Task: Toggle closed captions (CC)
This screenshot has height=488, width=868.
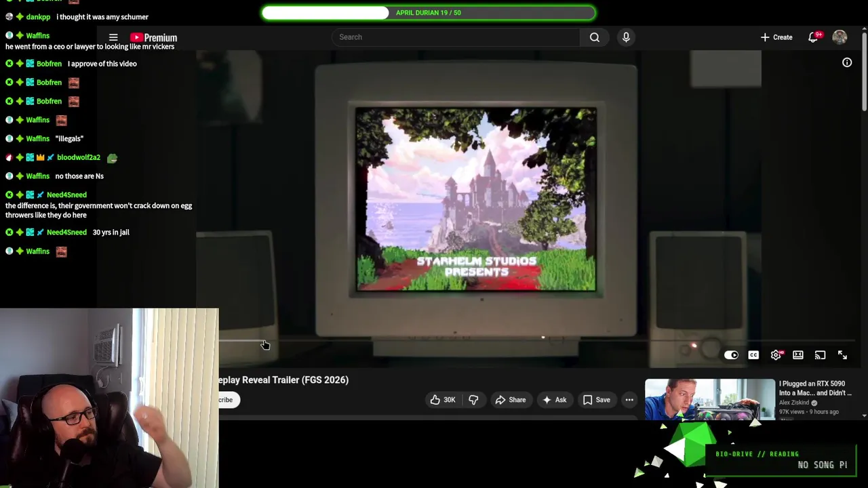Action: click(753, 355)
